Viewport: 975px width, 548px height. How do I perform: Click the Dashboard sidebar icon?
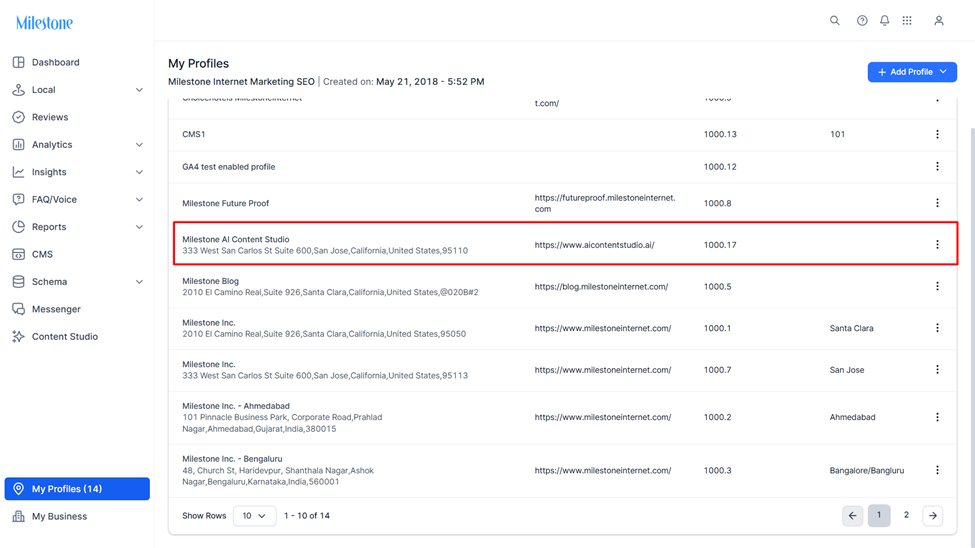click(19, 62)
